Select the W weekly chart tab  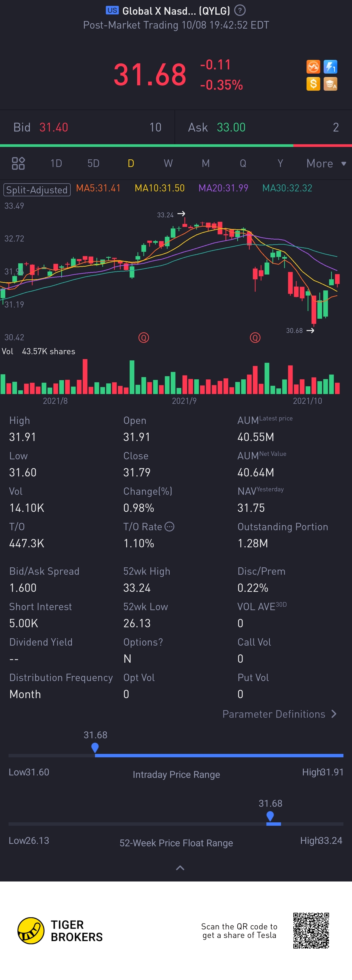click(x=168, y=163)
